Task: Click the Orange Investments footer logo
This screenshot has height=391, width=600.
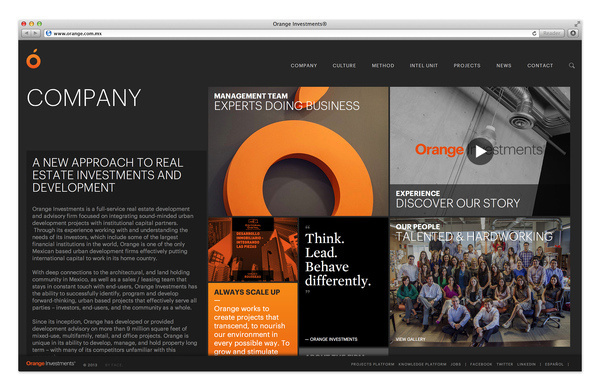Action: point(51,363)
